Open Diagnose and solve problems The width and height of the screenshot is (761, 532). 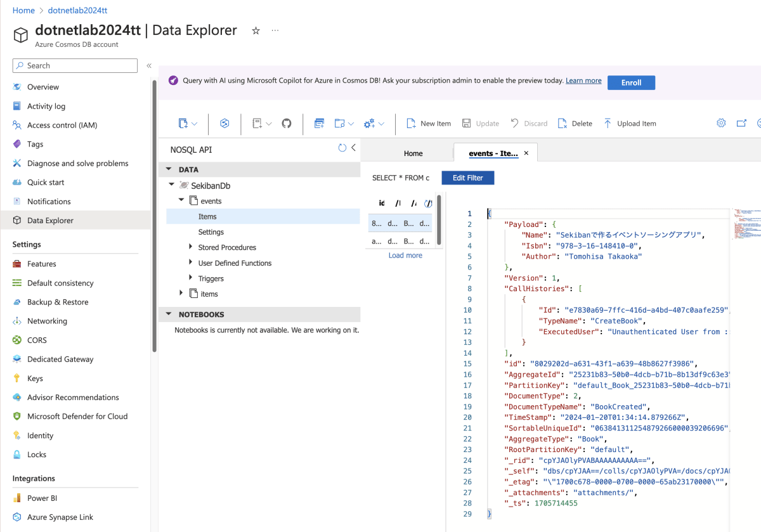[x=77, y=163]
